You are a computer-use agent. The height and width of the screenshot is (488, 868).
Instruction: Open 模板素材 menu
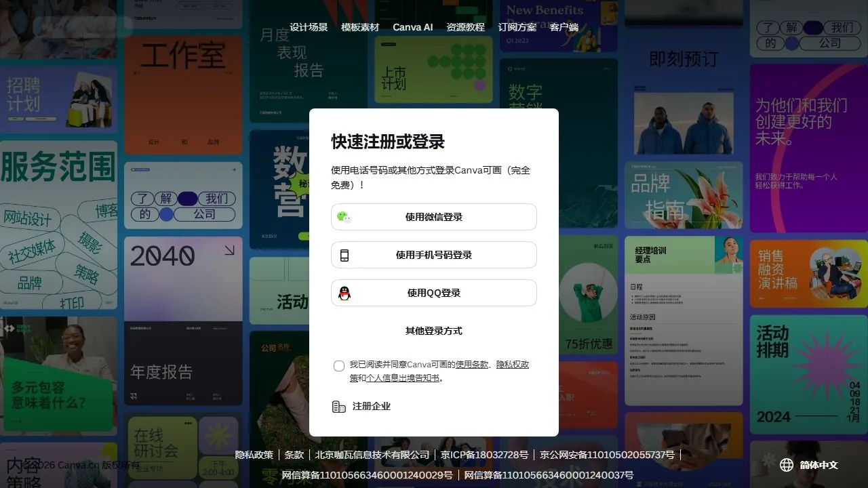[x=360, y=27]
